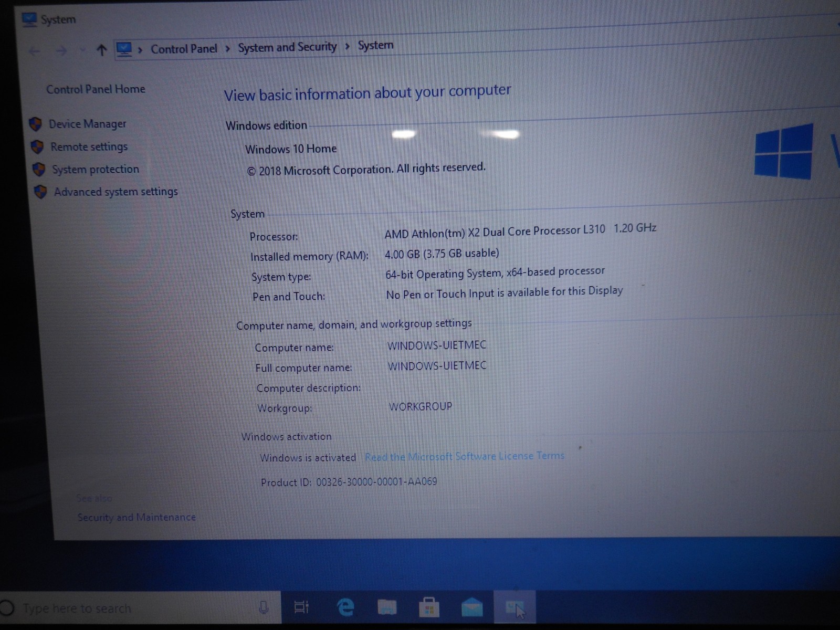
Task: Click the Windows logo graphic
Action: [x=783, y=152]
